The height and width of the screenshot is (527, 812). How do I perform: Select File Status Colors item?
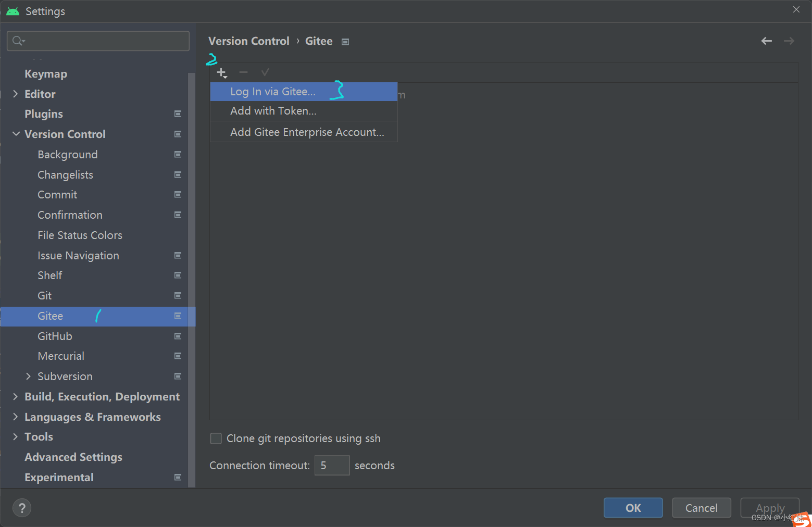tap(80, 235)
